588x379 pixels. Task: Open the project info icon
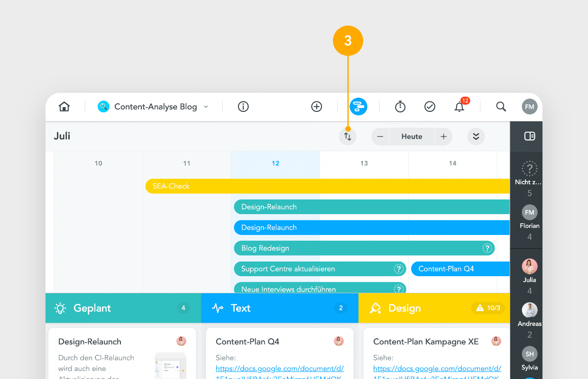[x=243, y=107]
